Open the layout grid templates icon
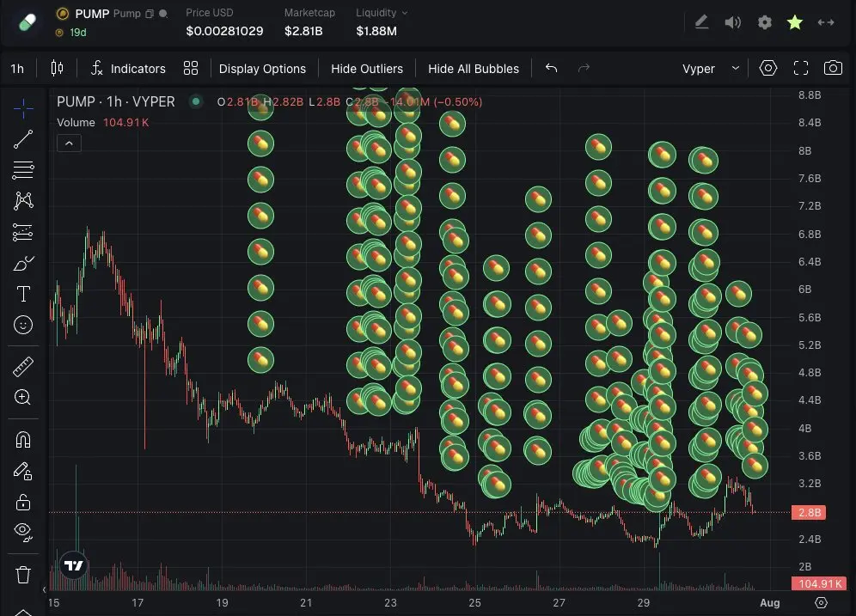This screenshot has height=616, width=856. pos(191,68)
